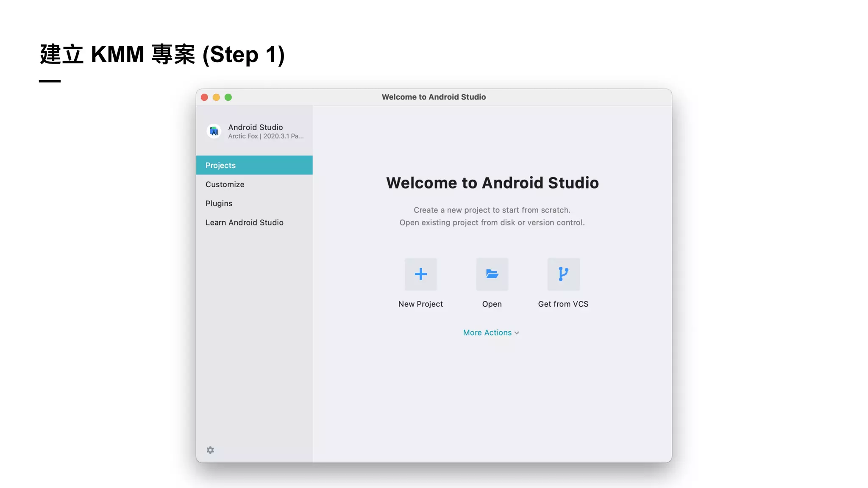This screenshot has height=488, width=868.
Task: Open settings via the gear icon
Action: pyautogui.click(x=210, y=450)
